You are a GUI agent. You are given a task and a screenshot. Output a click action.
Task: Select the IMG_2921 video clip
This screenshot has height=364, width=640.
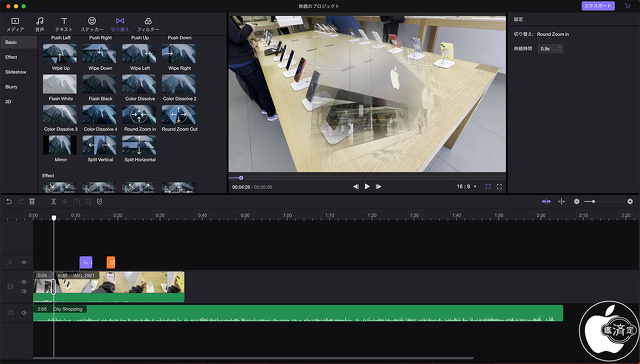[119, 287]
